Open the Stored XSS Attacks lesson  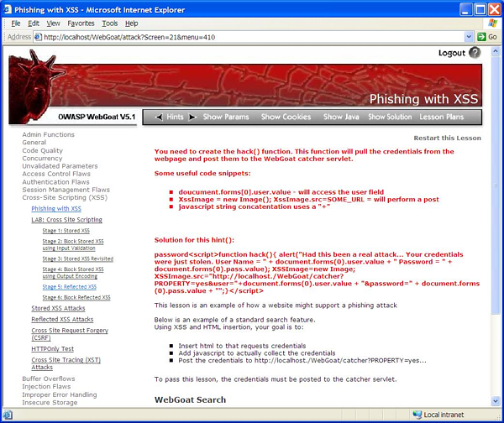coord(58,308)
